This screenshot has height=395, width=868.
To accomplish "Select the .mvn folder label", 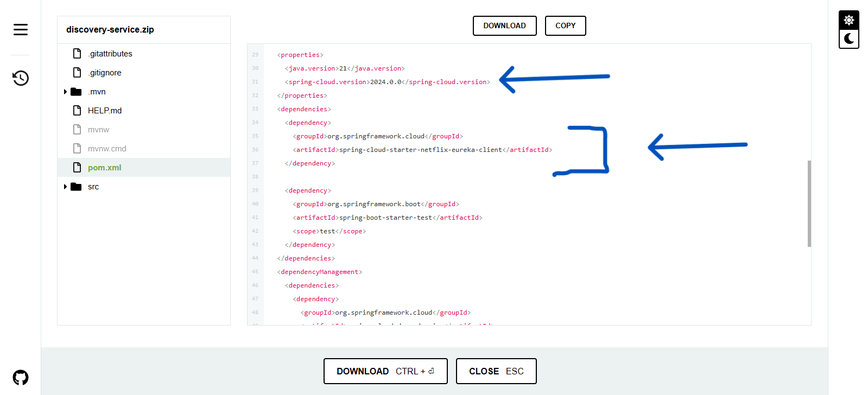I will 97,92.
